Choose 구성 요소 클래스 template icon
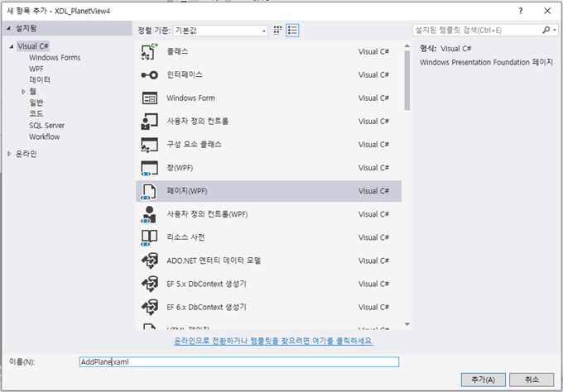The image size is (563, 392). pos(149,145)
